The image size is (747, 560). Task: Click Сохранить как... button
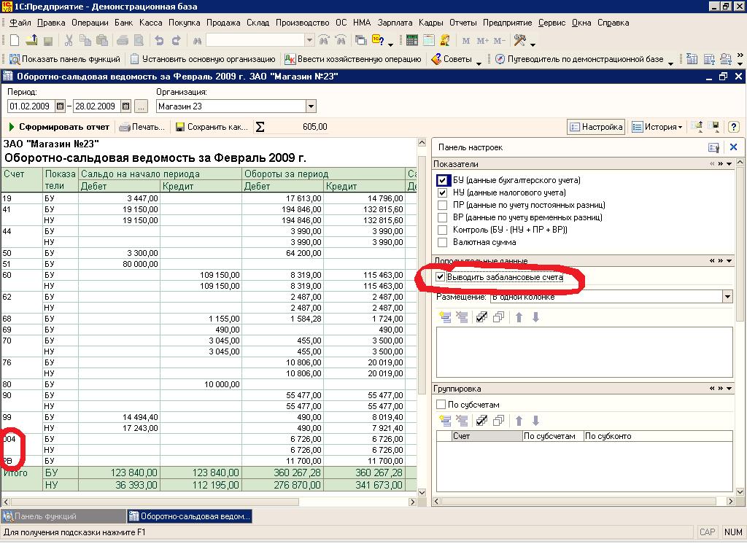coord(212,127)
